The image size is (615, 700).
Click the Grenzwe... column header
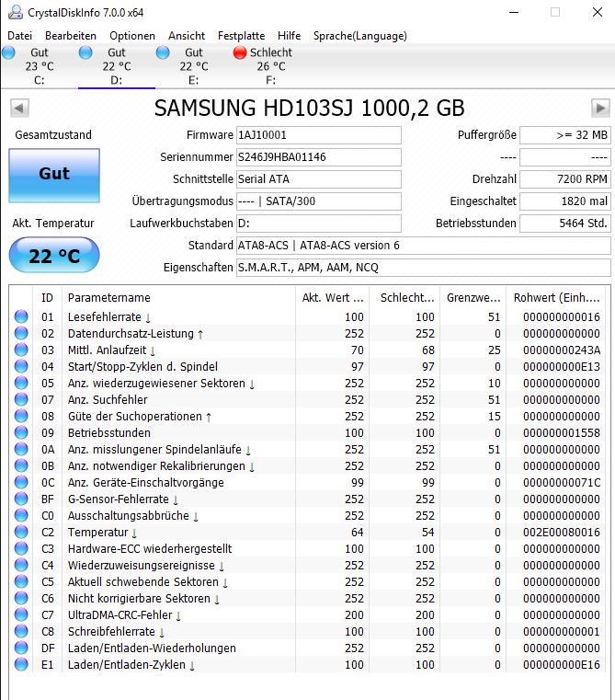tap(473, 298)
